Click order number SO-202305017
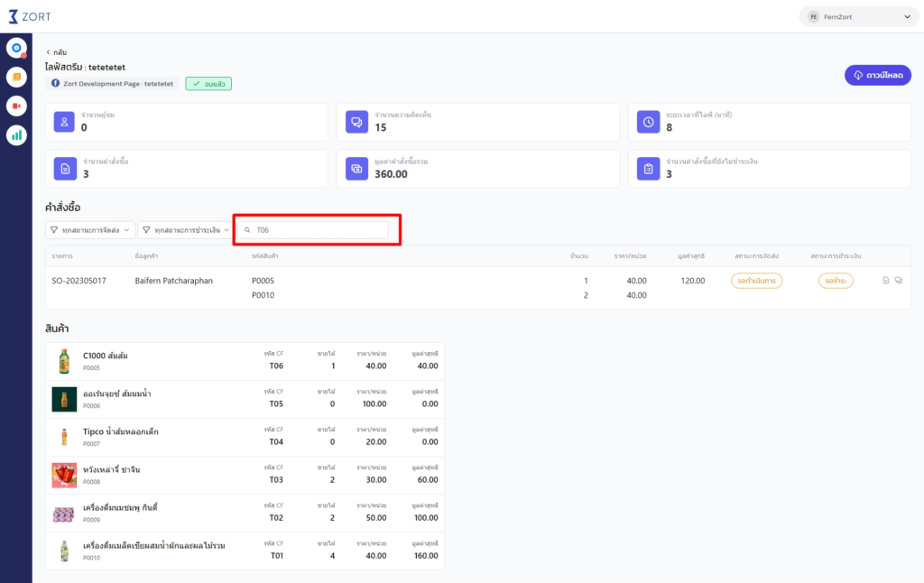Image resolution: width=924 pixels, height=583 pixels. [x=79, y=281]
